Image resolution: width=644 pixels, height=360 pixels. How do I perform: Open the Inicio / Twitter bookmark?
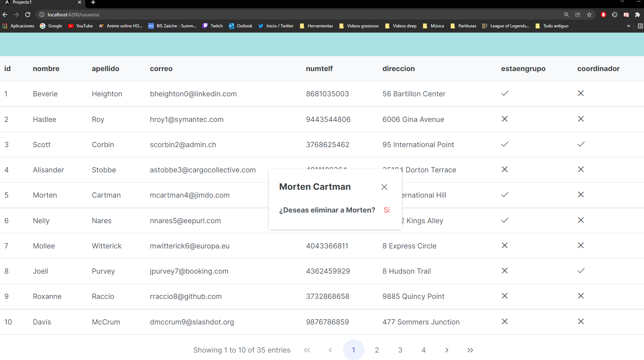[x=276, y=26]
